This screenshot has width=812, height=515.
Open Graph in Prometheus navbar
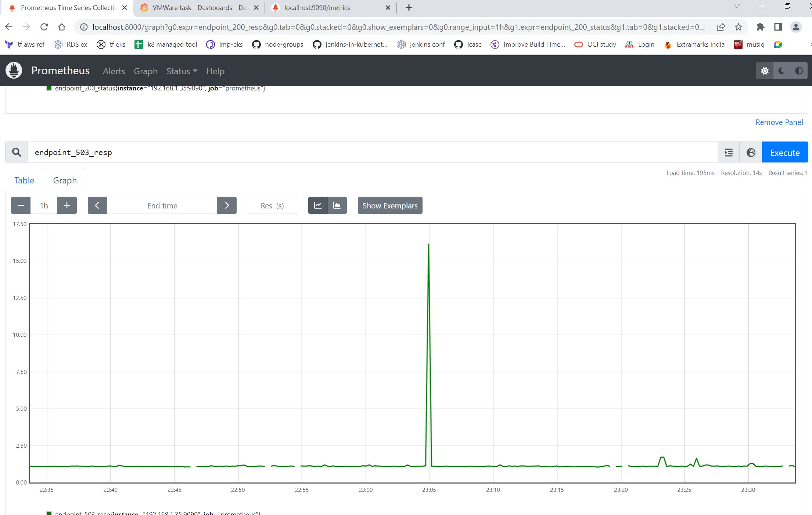(145, 71)
